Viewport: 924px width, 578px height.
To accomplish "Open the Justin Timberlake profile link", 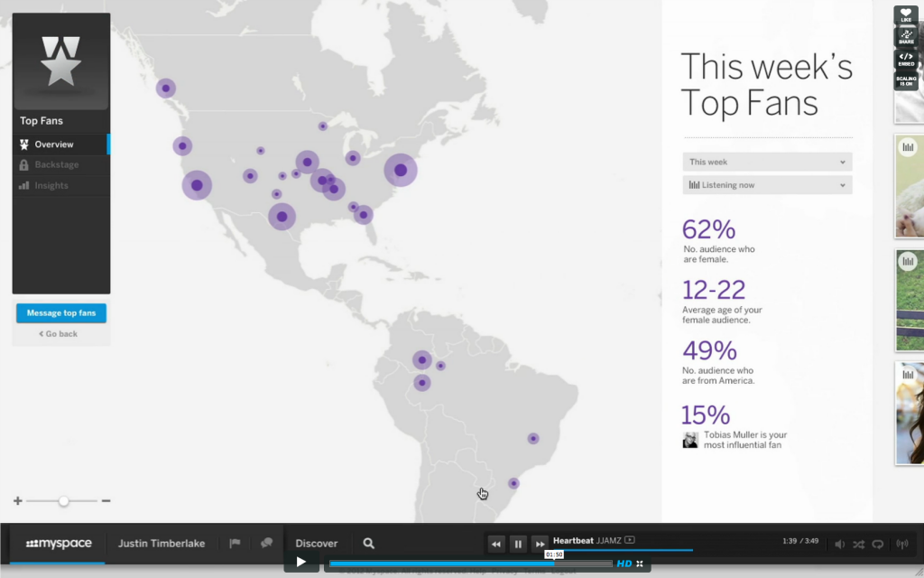I will coord(162,544).
